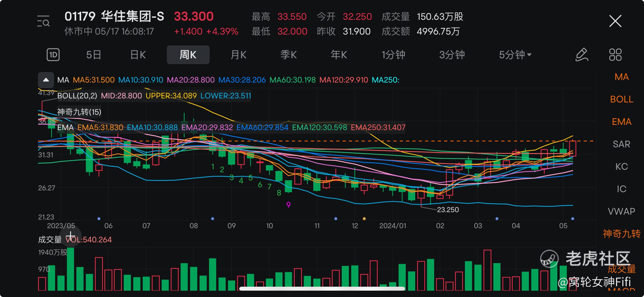Enable the VWAP indicator
The width and height of the screenshot is (644, 297).
(x=622, y=211)
